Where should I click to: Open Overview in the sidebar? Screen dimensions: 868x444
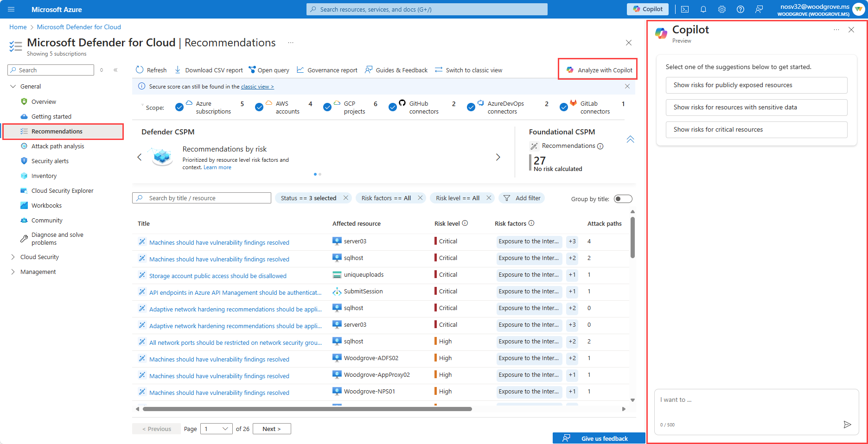pyautogui.click(x=44, y=101)
